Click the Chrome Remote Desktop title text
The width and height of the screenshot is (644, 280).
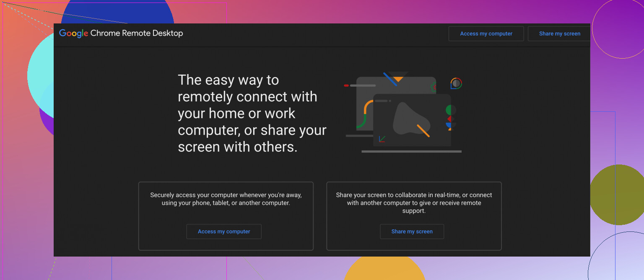coord(137,33)
